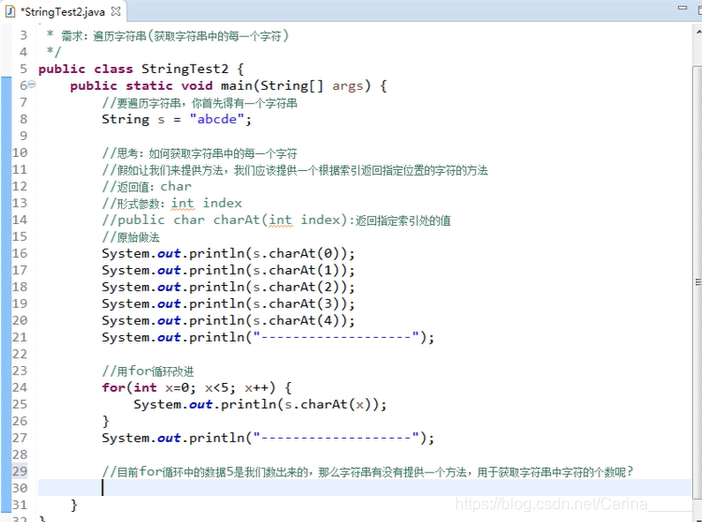702x522 pixels.
Task: Click the comment on line 29
Action: (x=368, y=471)
